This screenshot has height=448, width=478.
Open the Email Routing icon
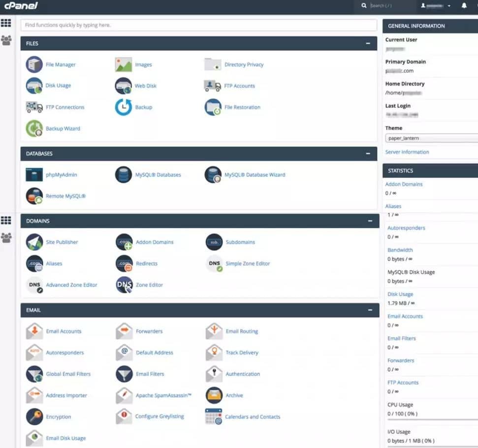[x=214, y=331]
